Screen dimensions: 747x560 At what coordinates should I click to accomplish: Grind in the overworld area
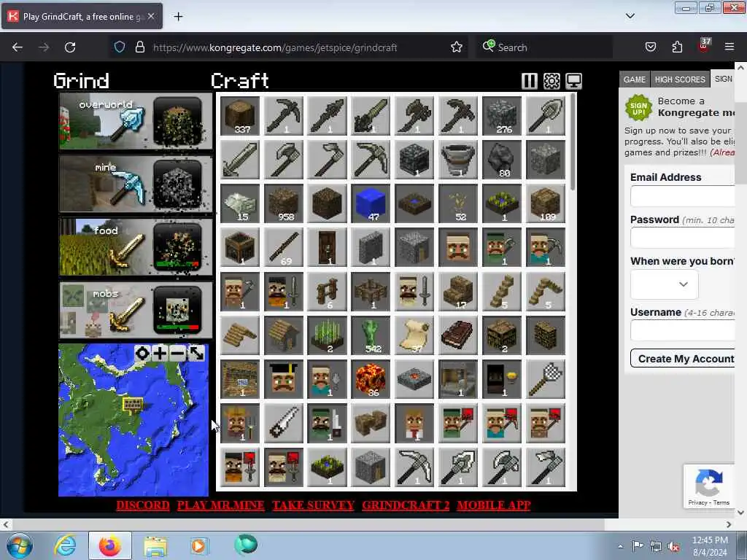pyautogui.click(x=136, y=121)
